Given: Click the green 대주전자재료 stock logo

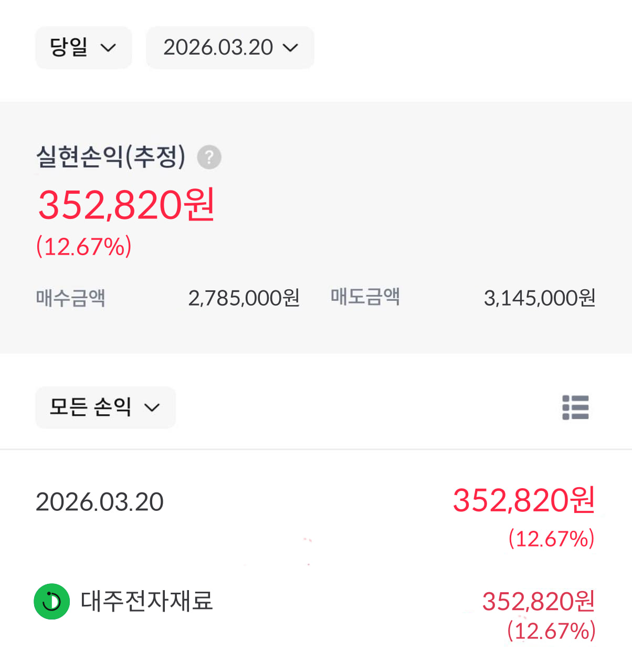Looking at the screenshot, I should (52, 601).
